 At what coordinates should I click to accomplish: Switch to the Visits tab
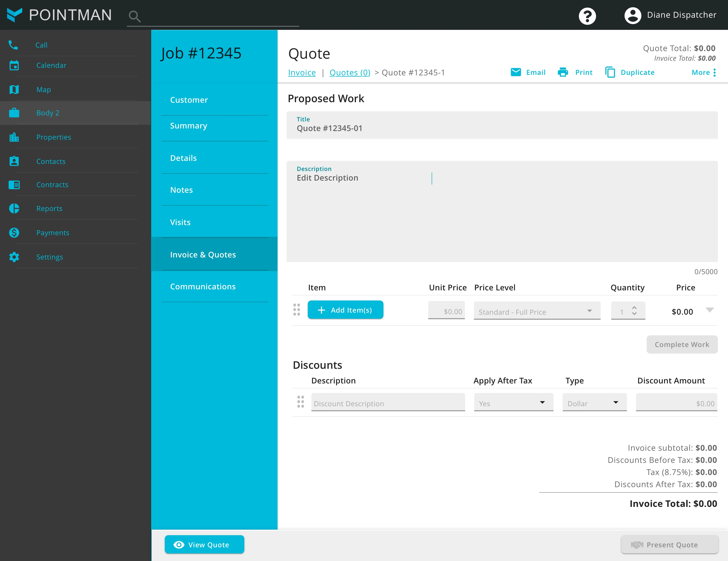tap(180, 222)
